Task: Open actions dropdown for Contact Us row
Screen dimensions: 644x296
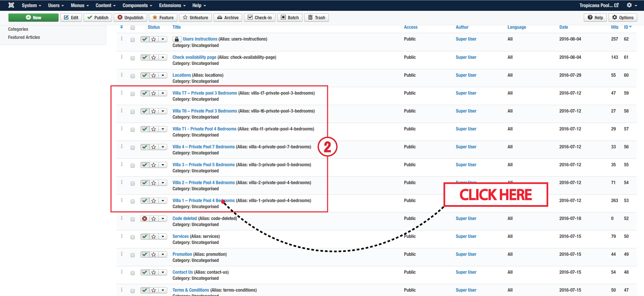Action: pyautogui.click(x=163, y=272)
